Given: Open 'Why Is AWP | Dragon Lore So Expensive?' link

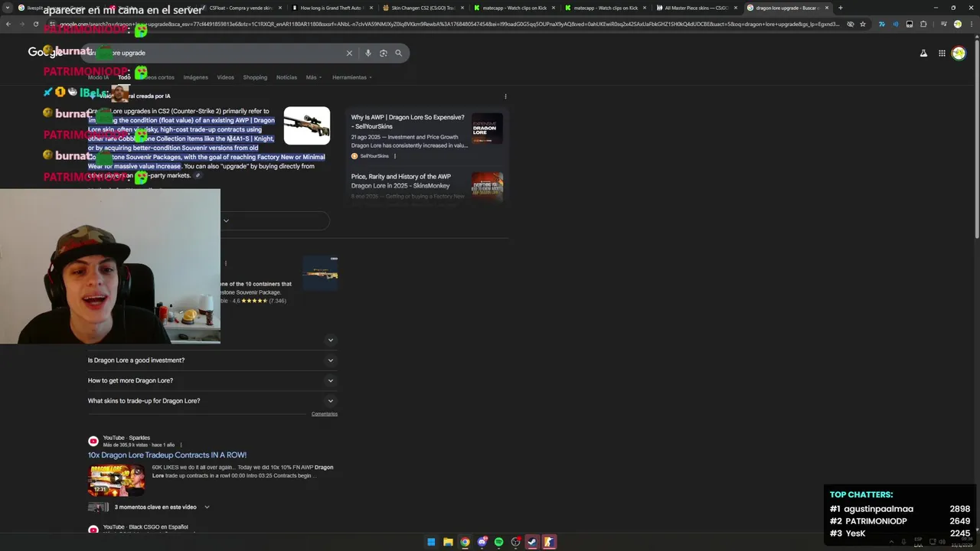Looking at the screenshot, I should pyautogui.click(x=407, y=121).
